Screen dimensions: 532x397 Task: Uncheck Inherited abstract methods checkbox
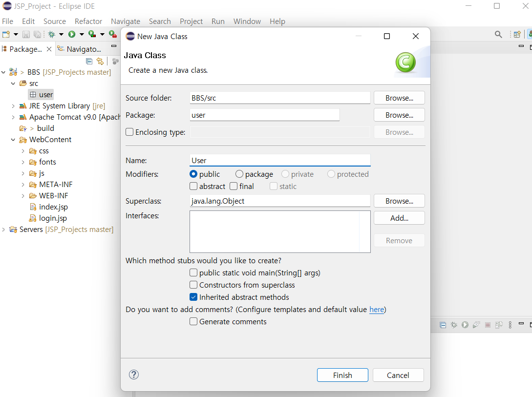click(193, 297)
